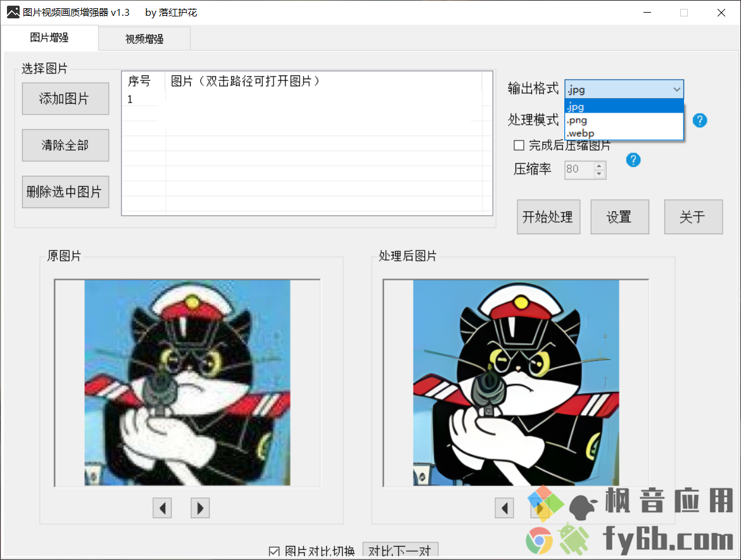
Task: Click the 删除选中图片 button
Action: [x=65, y=192]
